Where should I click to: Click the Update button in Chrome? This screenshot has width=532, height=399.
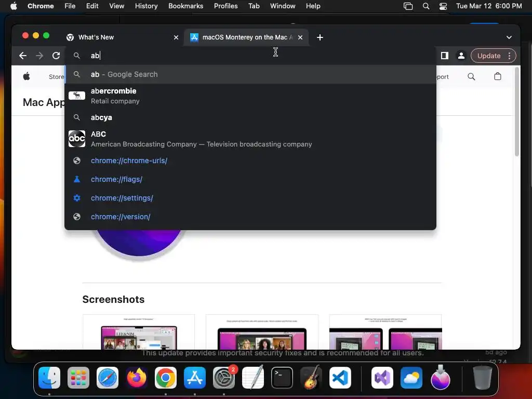pyautogui.click(x=489, y=56)
